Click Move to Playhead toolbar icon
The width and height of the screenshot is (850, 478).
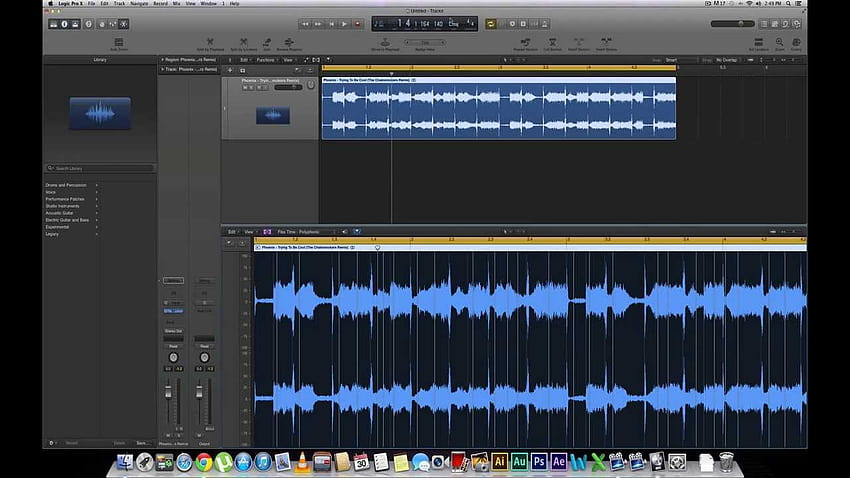point(385,44)
